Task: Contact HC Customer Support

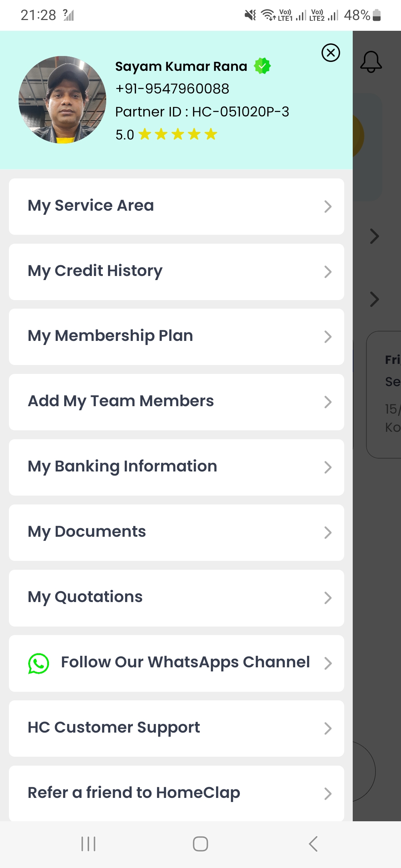Action: click(x=176, y=728)
